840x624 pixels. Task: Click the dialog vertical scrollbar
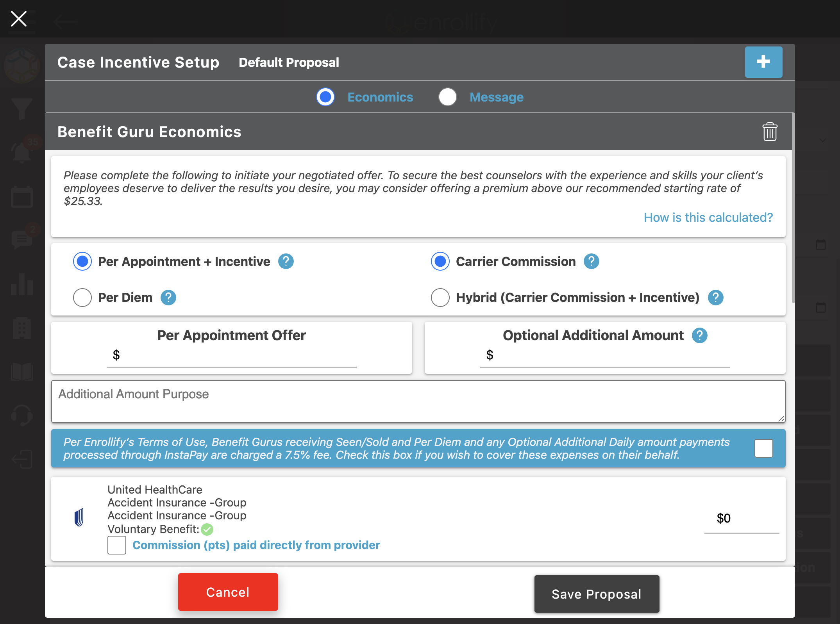(793, 208)
